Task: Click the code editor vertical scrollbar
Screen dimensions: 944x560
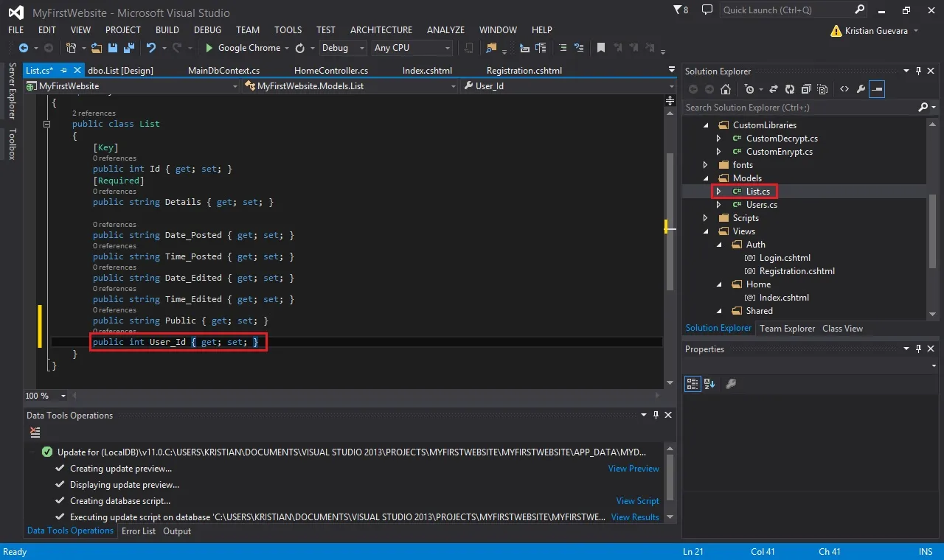Action: click(x=670, y=221)
